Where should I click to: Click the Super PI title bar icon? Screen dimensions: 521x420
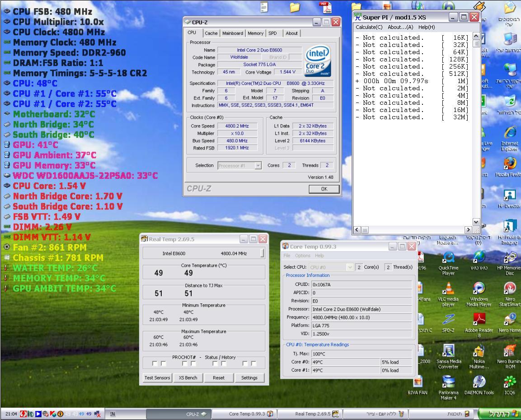357,17
